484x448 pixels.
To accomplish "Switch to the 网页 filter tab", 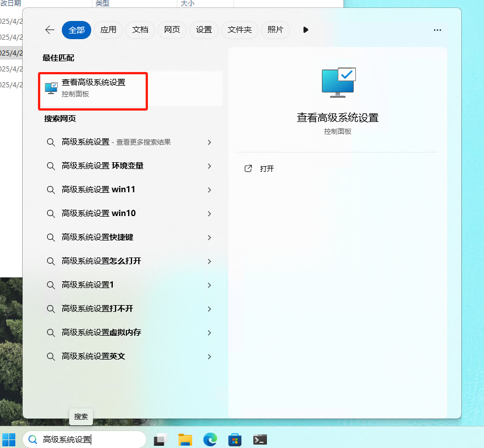I will pyautogui.click(x=172, y=30).
